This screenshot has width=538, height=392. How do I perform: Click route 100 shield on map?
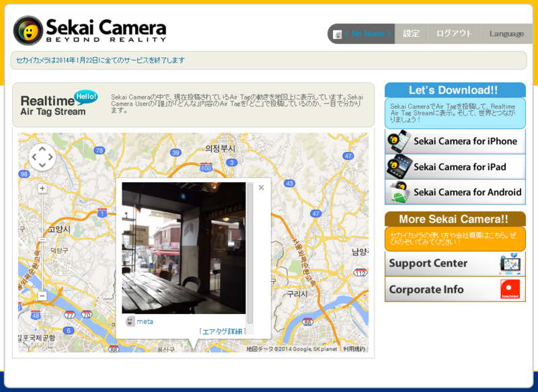pyautogui.click(x=206, y=167)
